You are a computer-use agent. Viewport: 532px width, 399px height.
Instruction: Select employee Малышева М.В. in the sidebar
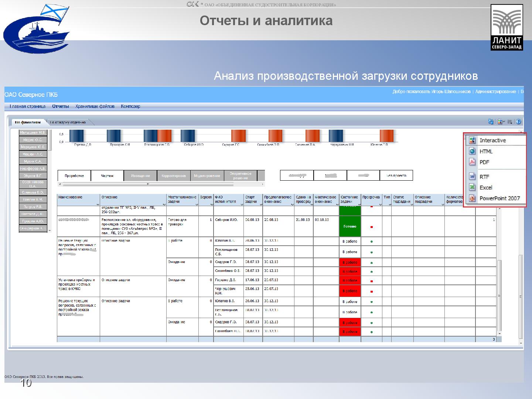point(33,133)
